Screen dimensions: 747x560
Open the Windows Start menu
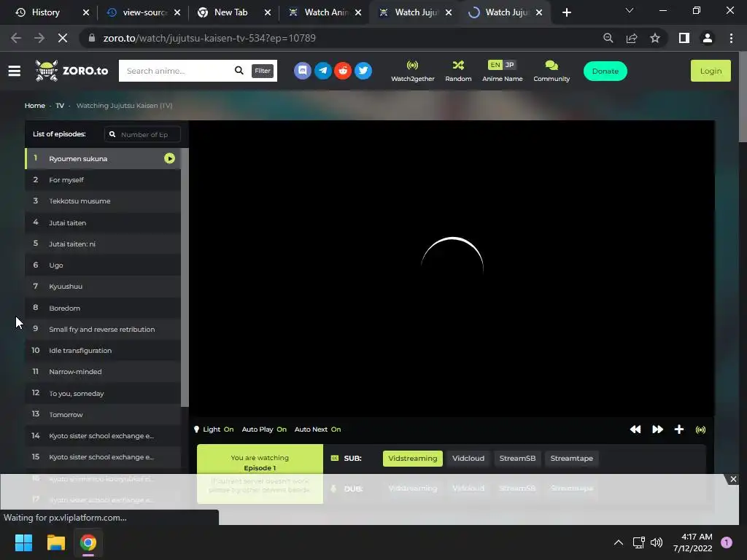(23, 542)
